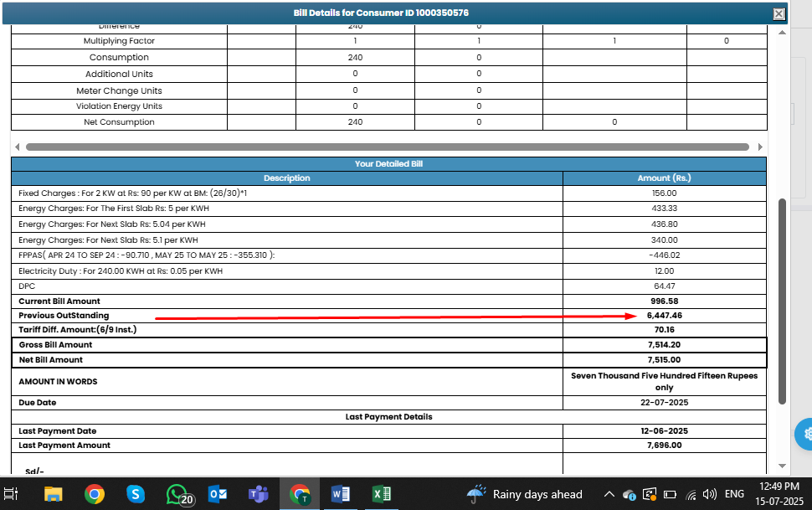Switch to Microsoft Word in taskbar
Viewport: 812px width, 510px height.
tap(341, 494)
